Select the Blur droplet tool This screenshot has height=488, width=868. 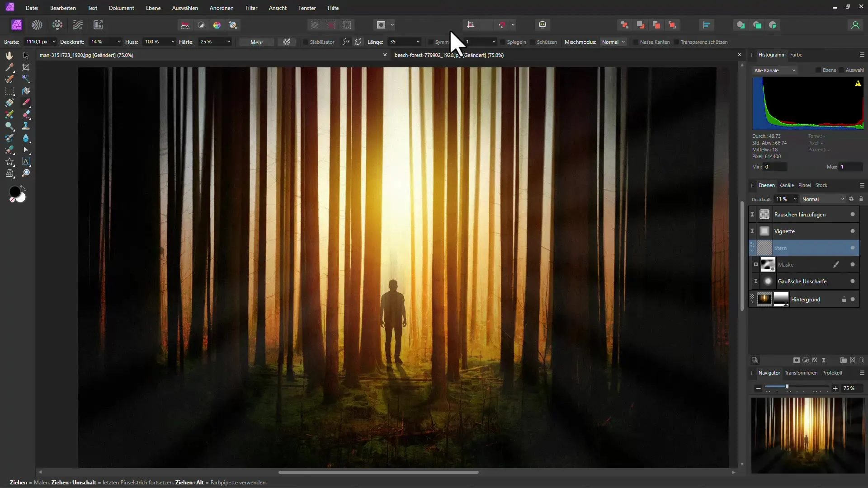pos(26,138)
